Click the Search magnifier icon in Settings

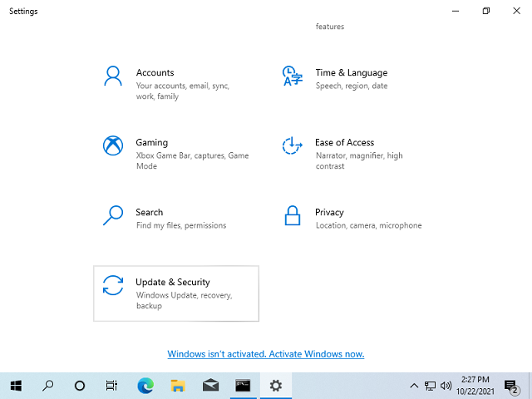click(x=113, y=215)
